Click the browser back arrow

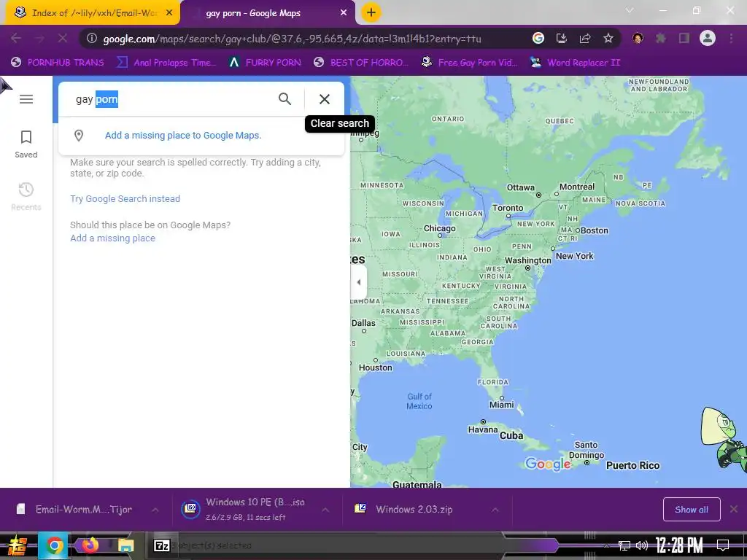tap(16, 38)
